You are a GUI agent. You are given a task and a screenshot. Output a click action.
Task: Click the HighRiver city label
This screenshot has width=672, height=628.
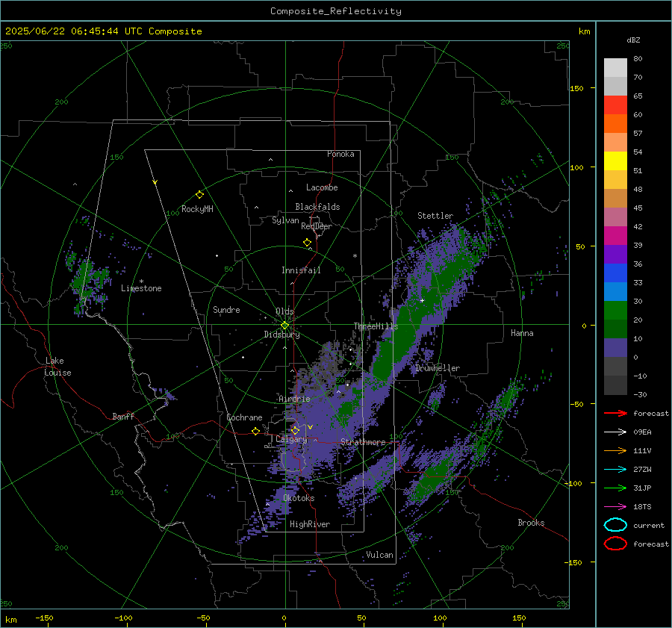310,524
